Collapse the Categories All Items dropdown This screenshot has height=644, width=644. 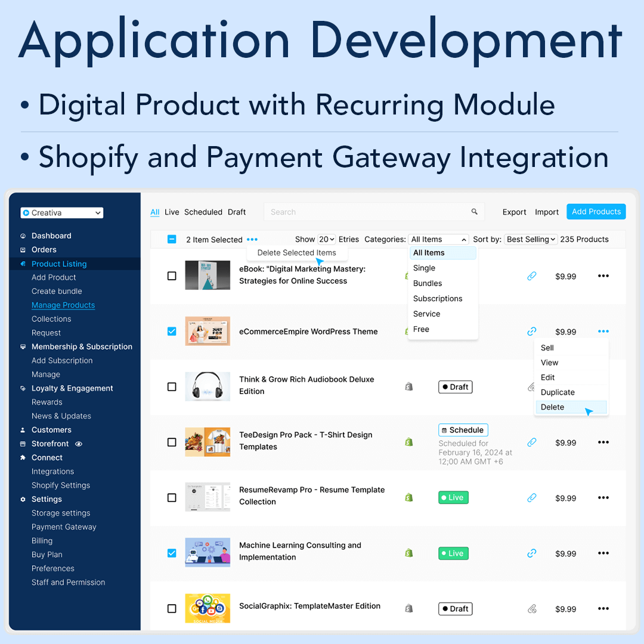point(438,240)
